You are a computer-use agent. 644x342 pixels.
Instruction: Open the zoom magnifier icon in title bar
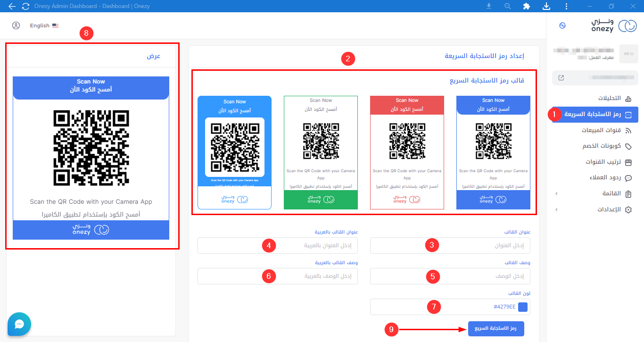[x=508, y=6]
